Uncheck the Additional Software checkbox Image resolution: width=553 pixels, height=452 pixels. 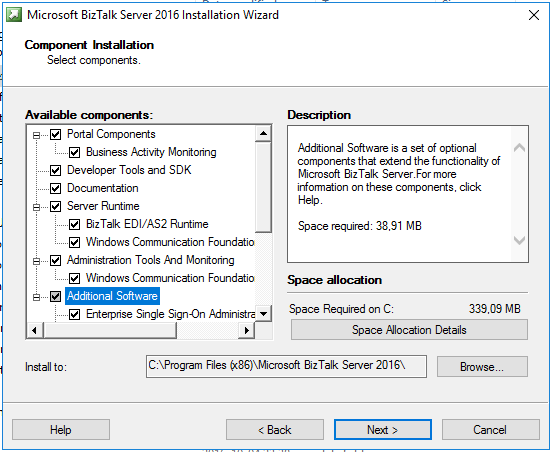pyautogui.click(x=55, y=296)
